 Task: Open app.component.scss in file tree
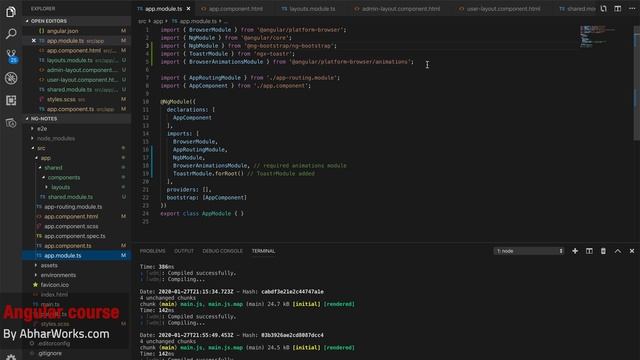point(76,226)
